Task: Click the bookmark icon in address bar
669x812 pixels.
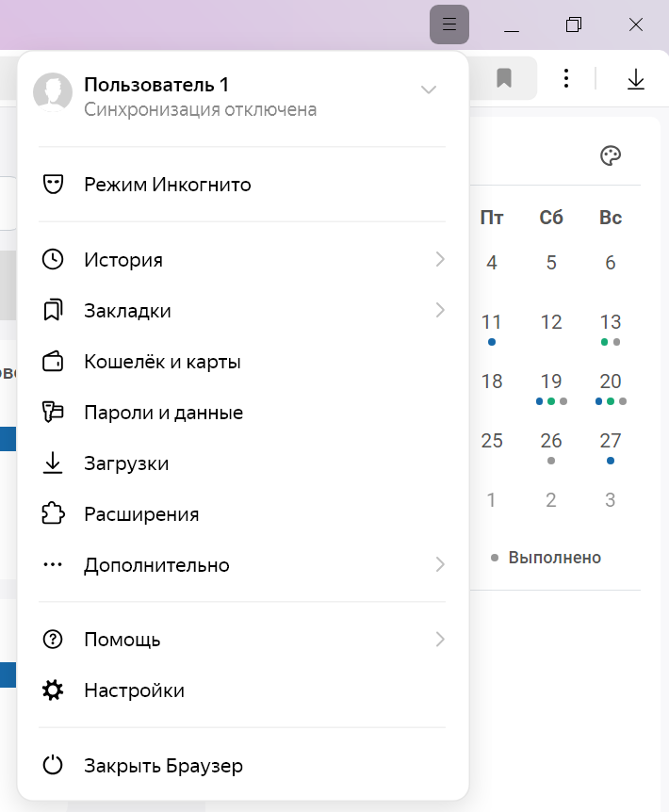Action: pos(504,79)
